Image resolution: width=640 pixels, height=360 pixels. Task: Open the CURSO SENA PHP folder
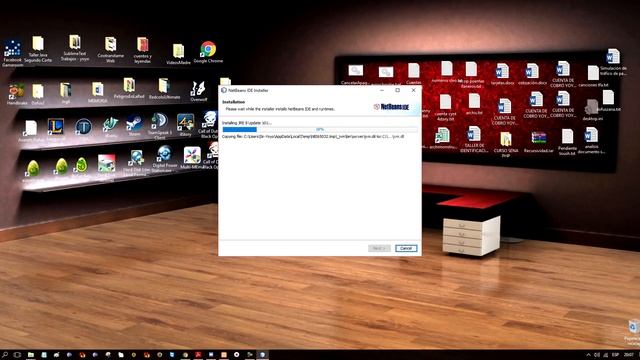[506, 145]
